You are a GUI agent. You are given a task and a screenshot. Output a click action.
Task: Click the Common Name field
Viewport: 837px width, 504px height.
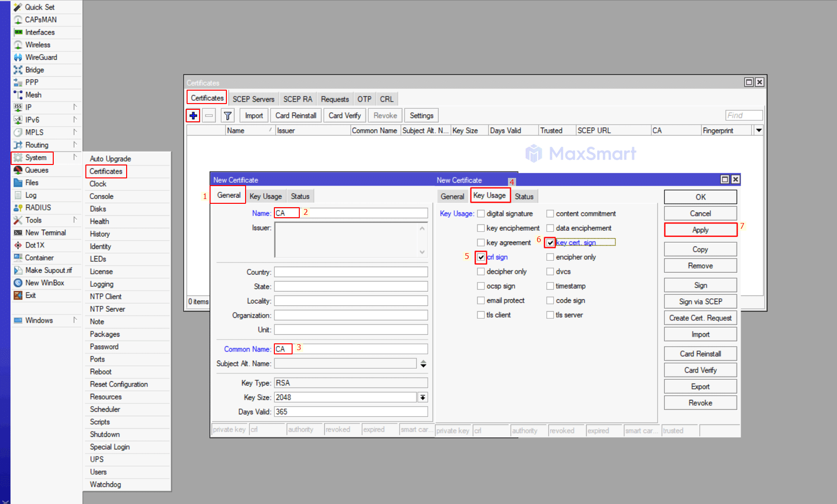[351, 349]
